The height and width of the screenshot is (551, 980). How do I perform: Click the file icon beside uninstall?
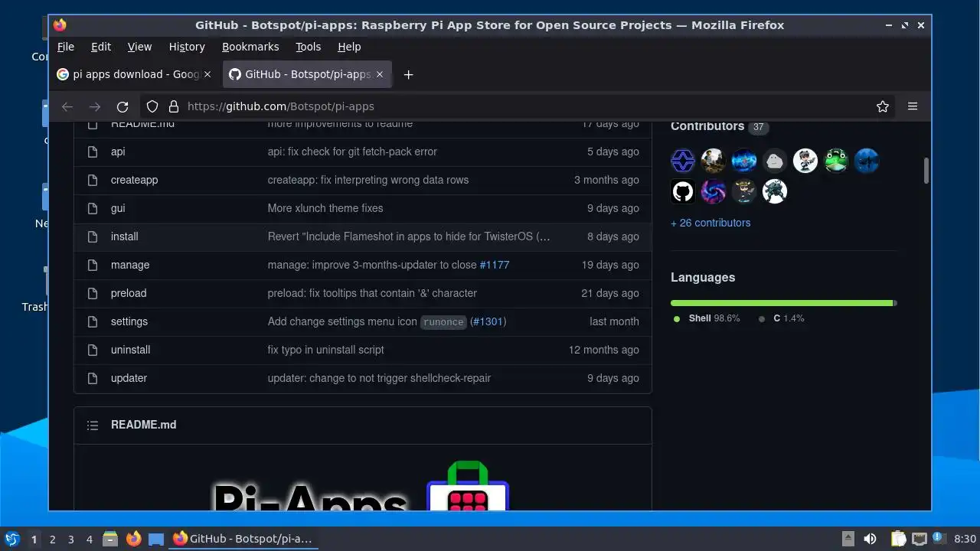pos(93,350)
